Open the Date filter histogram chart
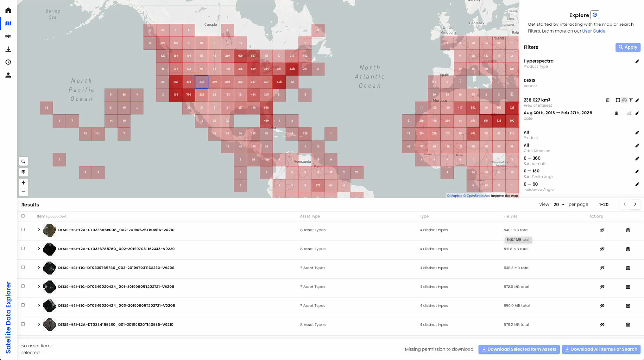Screen dimensions: 644x360 pyautogui.click(x=630, y=113)
